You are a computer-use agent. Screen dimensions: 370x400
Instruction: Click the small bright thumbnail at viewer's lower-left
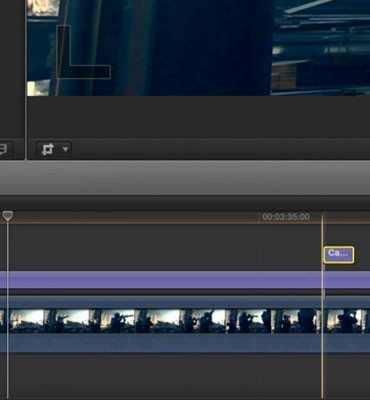point(37,88)
